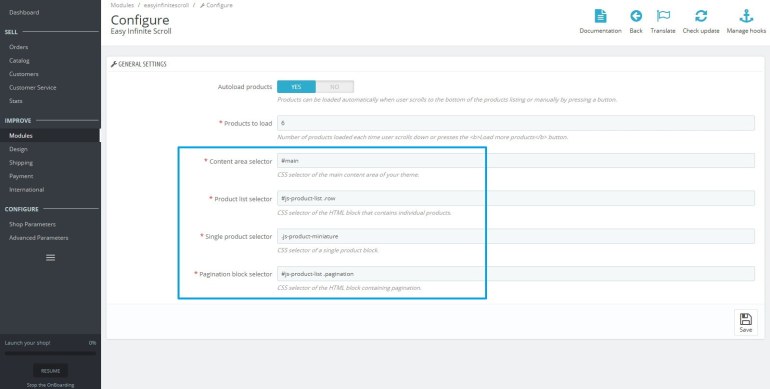Open Manage hooks anchor icon
This screenshot has width=770, height=389.
[x=746, y=16]
